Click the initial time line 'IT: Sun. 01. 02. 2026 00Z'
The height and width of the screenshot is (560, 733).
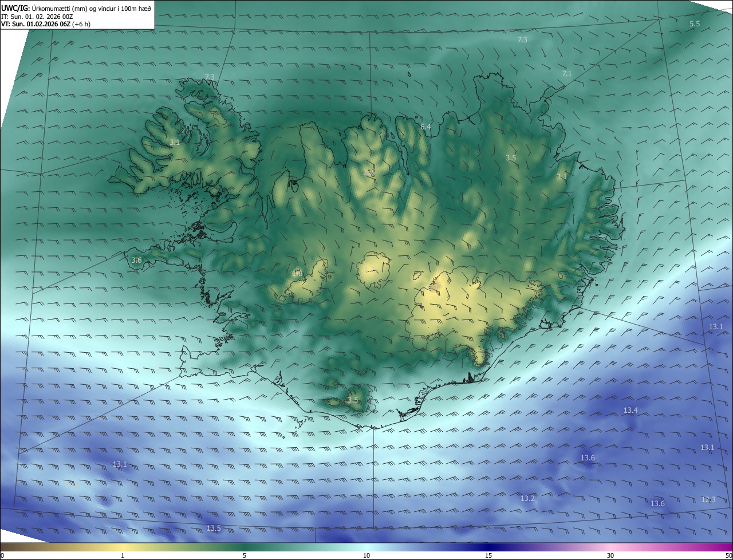[37, 17]
